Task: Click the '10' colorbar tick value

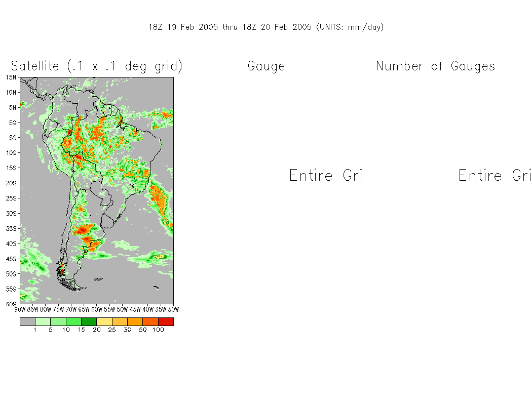Action: tap(66, 330)
